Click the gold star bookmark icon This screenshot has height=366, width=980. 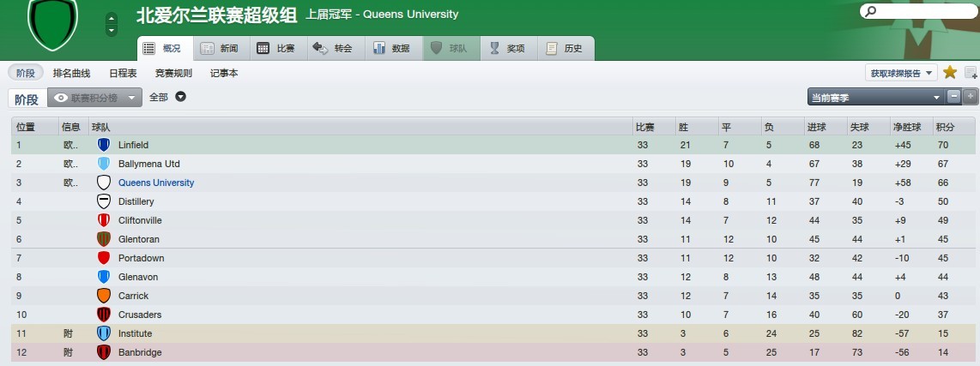pyautogui.click(x=950, y=73)
